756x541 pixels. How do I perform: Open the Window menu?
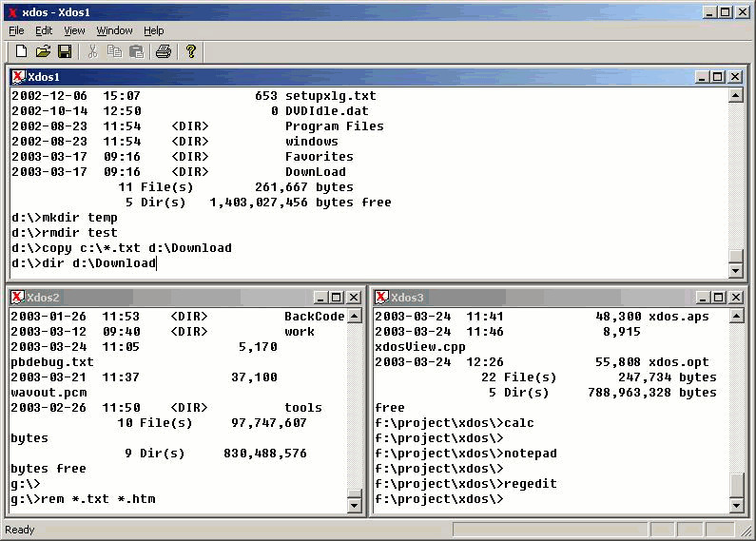[x=114, y=30]
